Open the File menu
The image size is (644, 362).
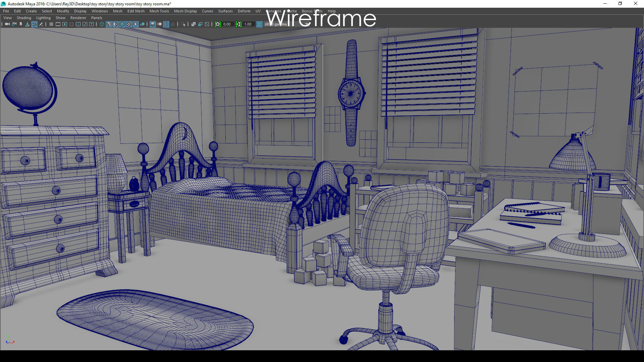coord(6,11)
